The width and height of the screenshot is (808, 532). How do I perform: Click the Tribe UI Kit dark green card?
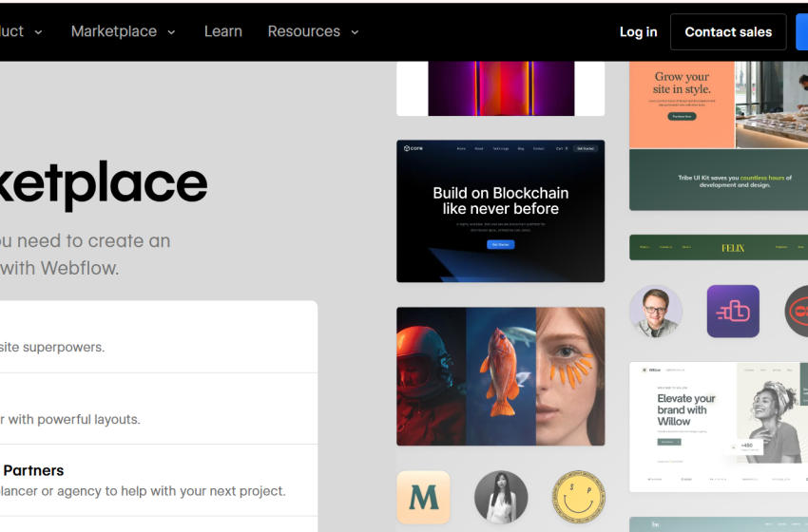[719, 180]
